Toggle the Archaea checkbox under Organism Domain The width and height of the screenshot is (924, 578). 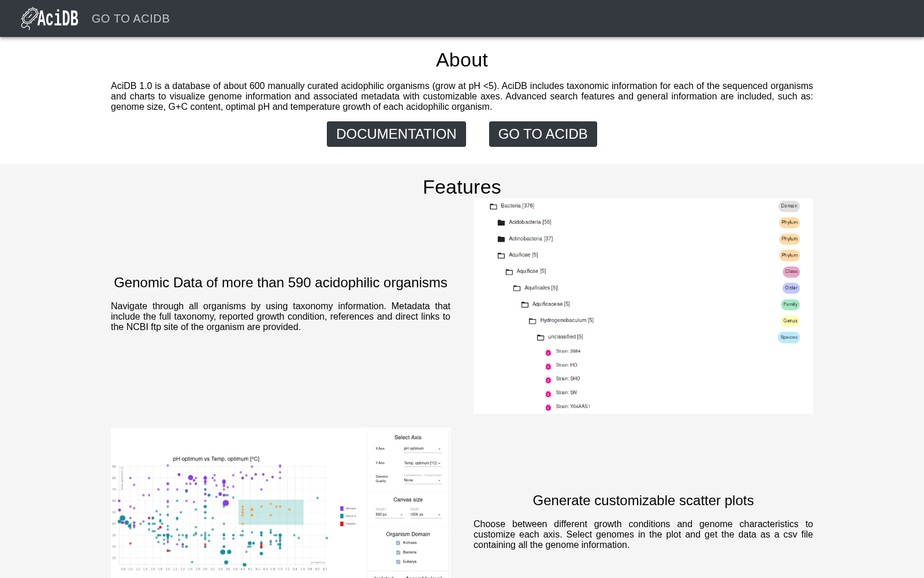pos(398,543)
